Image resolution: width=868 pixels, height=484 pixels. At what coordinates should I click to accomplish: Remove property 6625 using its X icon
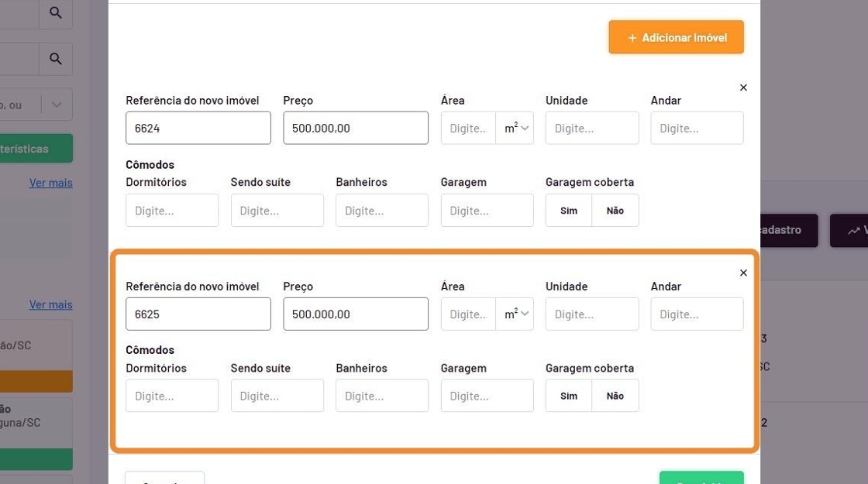pyautogui.click(x=743, y=273)
